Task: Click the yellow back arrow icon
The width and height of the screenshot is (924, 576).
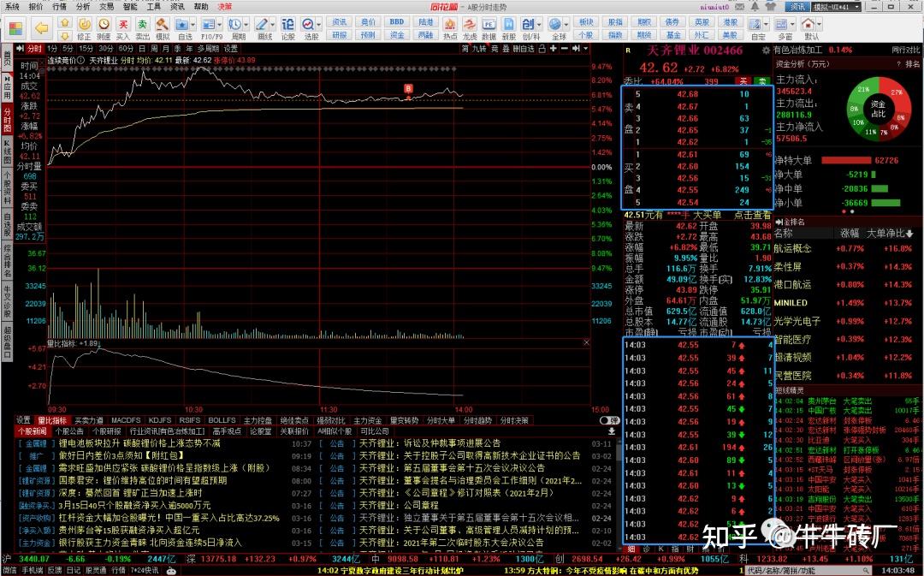Action: pyautogui.click(x=41, y=28)
